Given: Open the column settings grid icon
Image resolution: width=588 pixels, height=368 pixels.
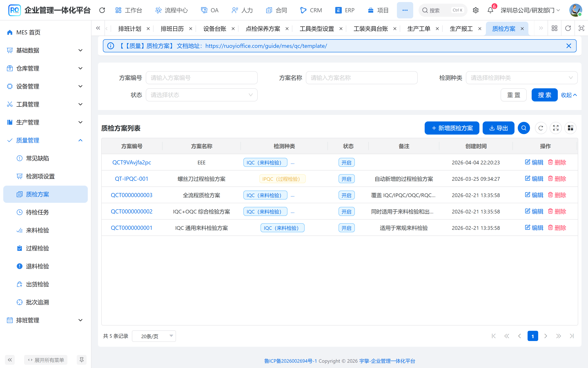Looking at the screenshot, I should tap(570, 128).
